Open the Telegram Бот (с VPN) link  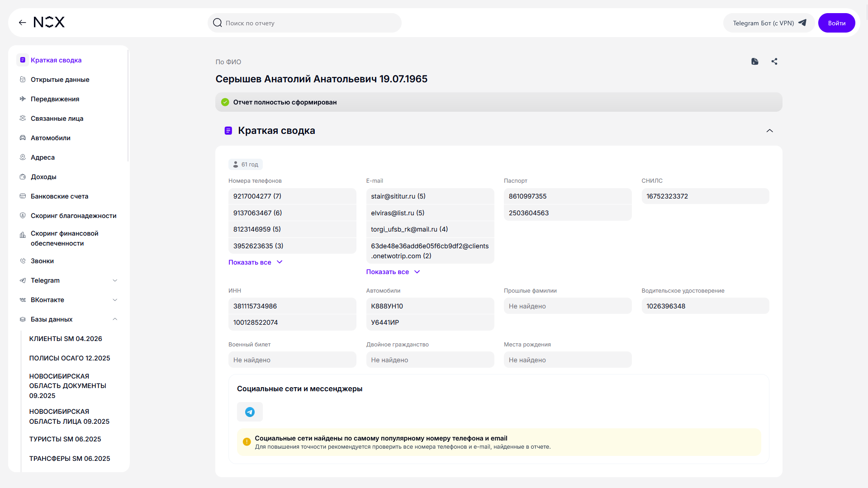coord(769,23)
